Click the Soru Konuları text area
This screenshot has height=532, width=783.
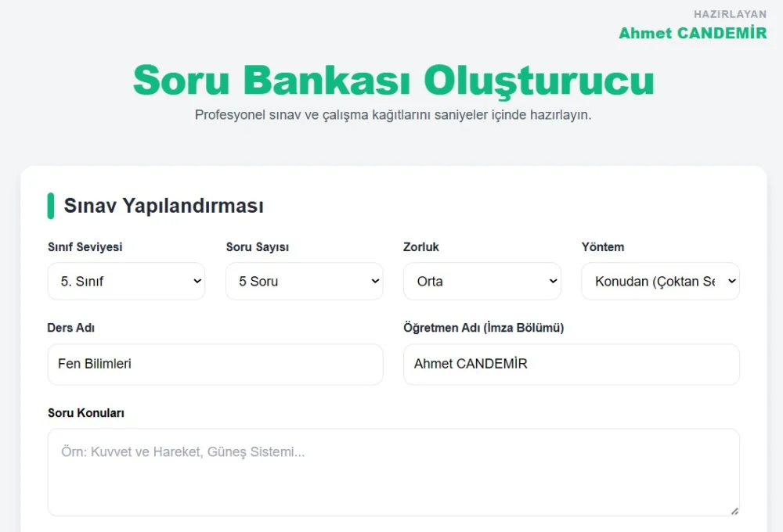(x=393, y=469)
